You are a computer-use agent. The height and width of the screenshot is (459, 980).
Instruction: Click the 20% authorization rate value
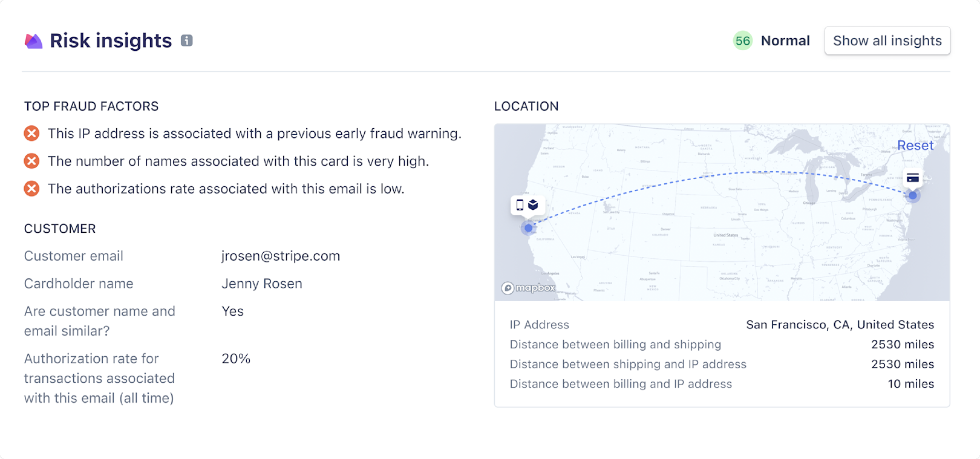point(236,359)
